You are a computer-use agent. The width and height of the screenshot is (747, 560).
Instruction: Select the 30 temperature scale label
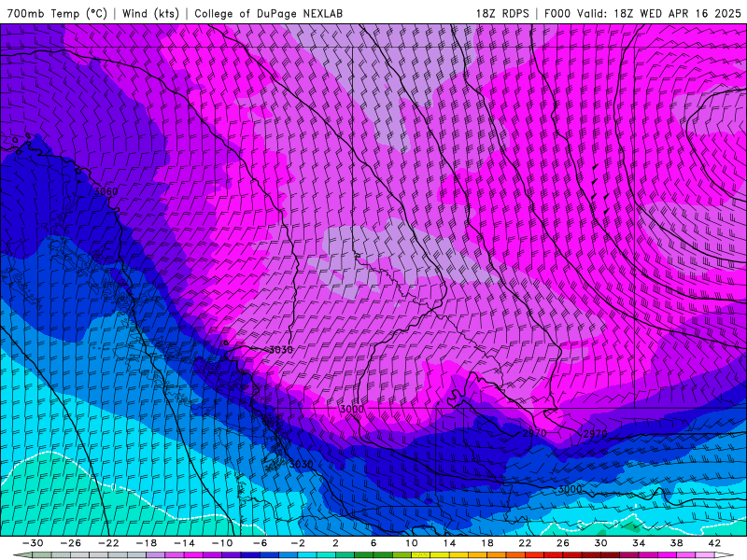(x=600, y=543)
